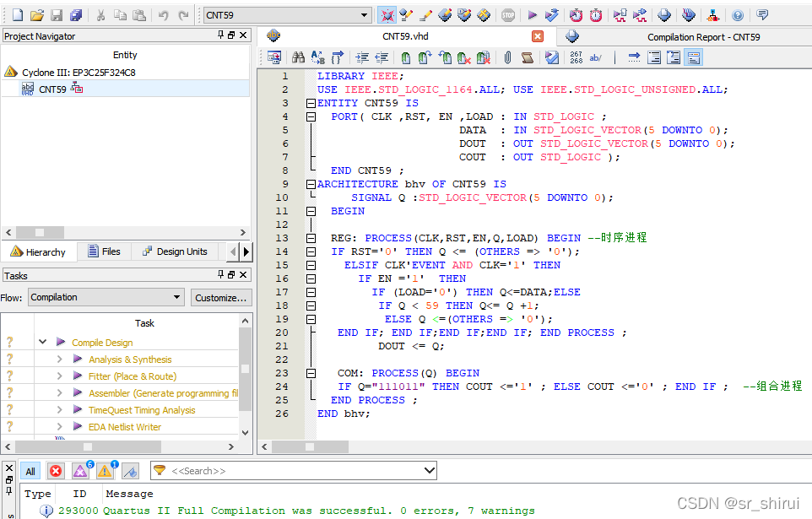Open Help with the blue question icon
Screen dimensions: 812x519
tap(738, 15)
